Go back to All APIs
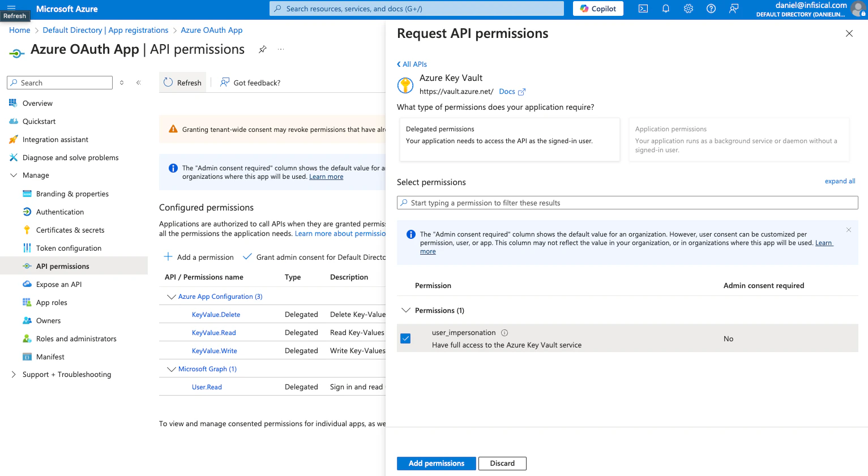868x476 pixels. tap(412, 64)
